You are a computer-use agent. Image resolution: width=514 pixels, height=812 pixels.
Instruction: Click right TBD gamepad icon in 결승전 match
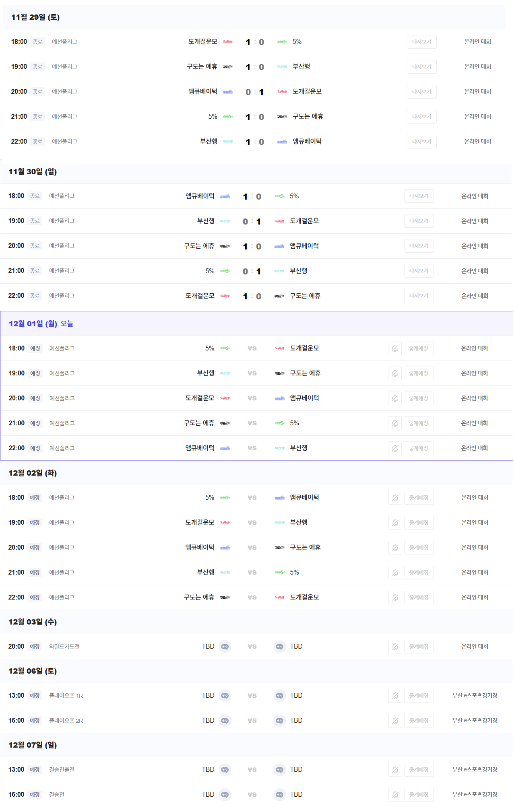coord(279,795)
